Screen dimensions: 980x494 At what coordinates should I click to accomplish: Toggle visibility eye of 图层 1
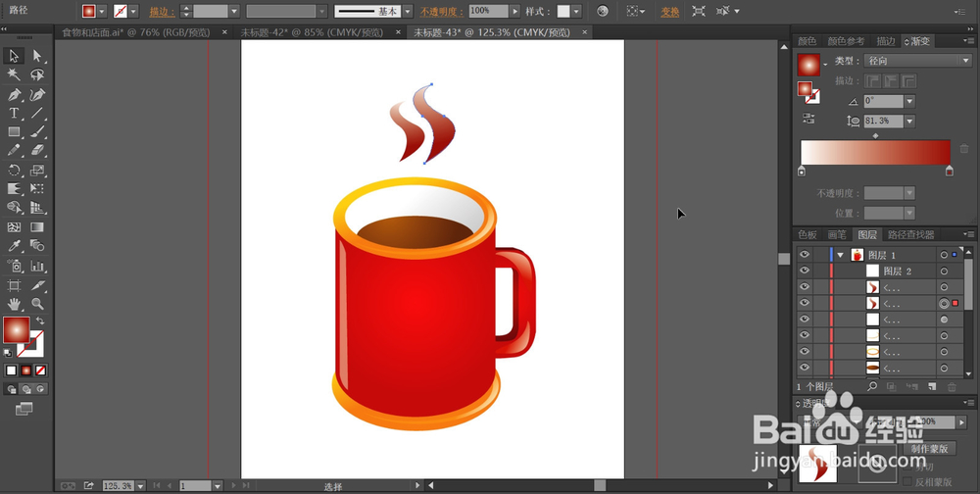tap(805, 255)
